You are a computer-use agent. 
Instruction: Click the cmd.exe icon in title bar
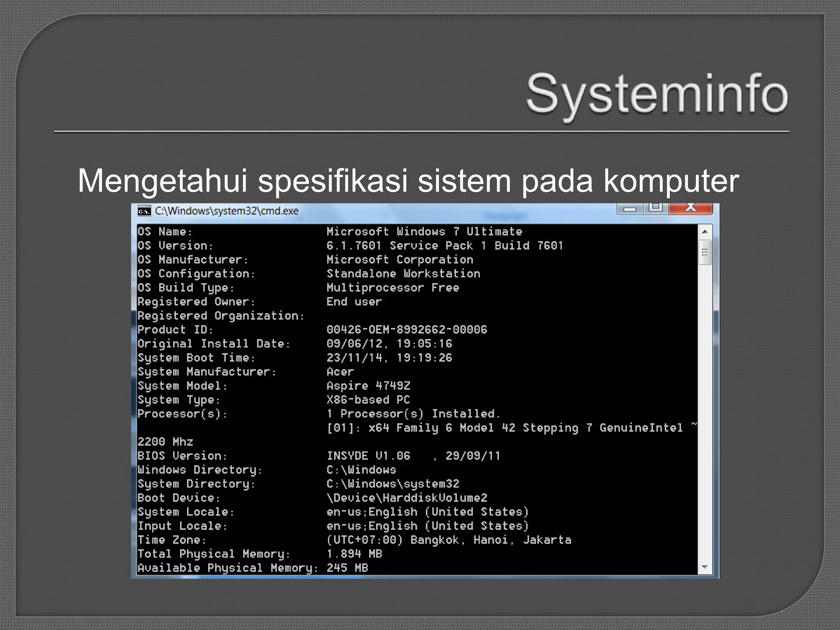click(144, 211)
